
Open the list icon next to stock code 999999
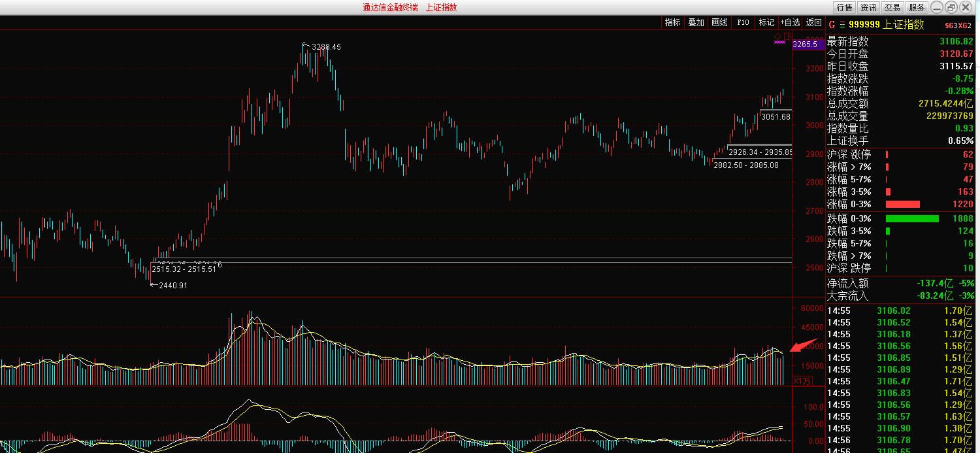[x=842, y=25]
